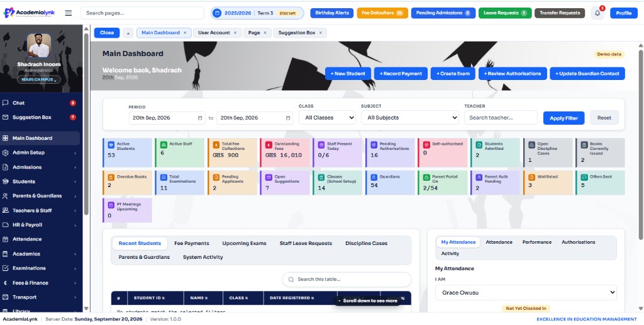
Task: Click the + Create Exam button
Action: click(453, 74)
